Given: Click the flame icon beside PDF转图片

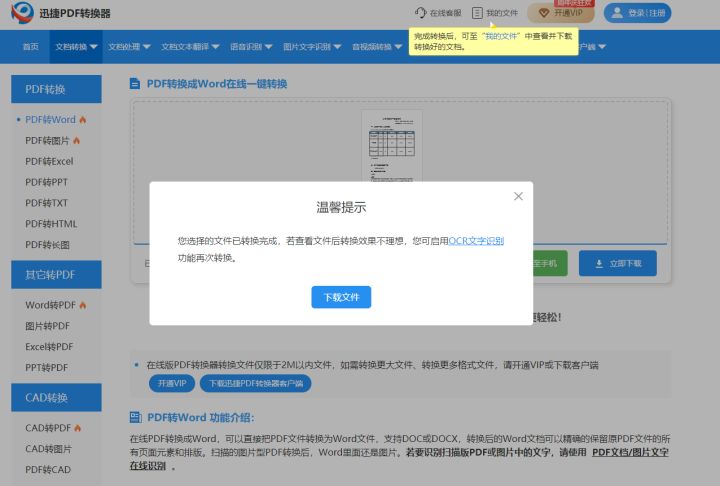Looking at the screenshot, I should 77,141.
